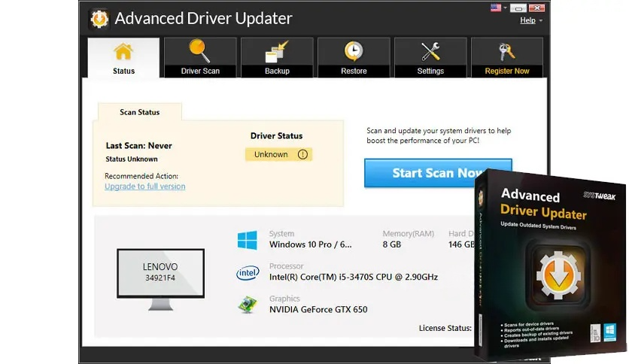Image resolution: width=629 pixels, height=364 pixels.
Task: Open the Settings wrench and screwdriver icon
Action: click(430, 52)
